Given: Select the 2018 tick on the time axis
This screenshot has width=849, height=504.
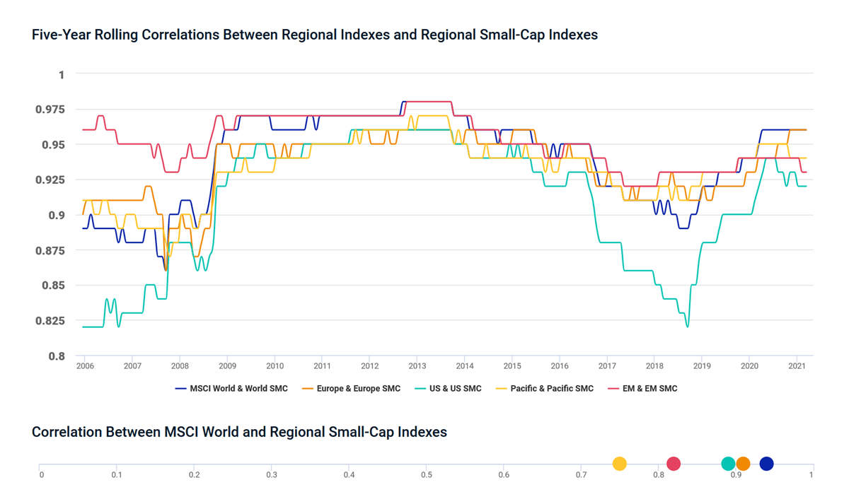Looking at the screenshot, I should (654, 366).
